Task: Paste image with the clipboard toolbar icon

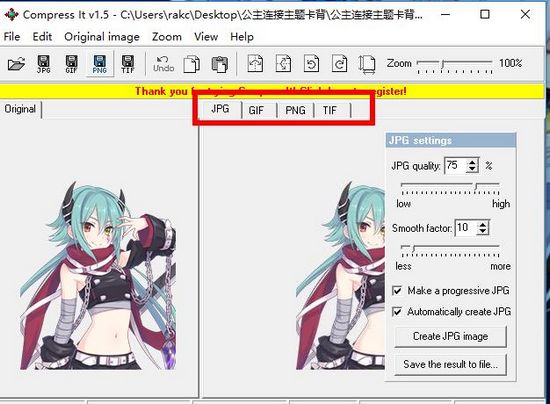Action: (220, 64)
